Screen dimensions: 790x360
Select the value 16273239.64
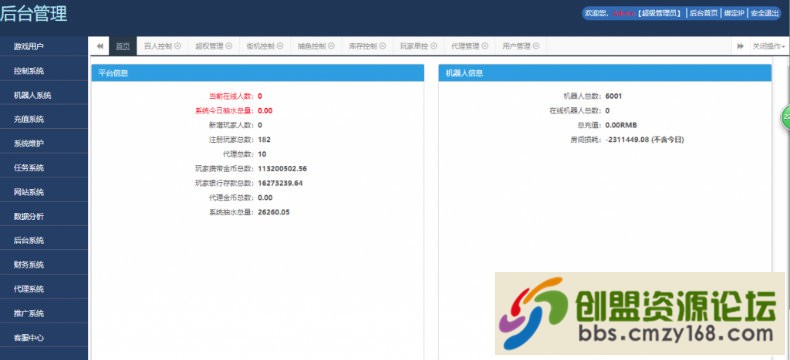280,183
